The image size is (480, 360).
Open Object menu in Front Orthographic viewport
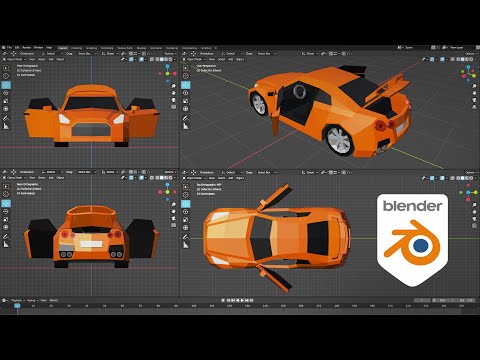[60, 59]
